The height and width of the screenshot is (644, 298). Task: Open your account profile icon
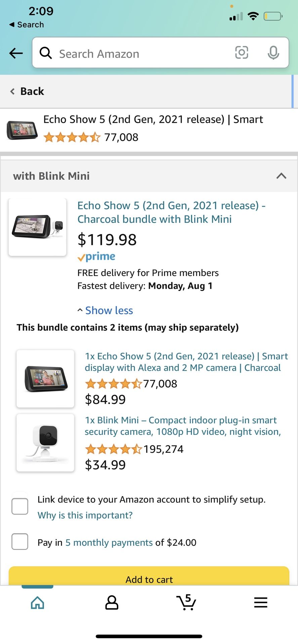coord(112,602)
